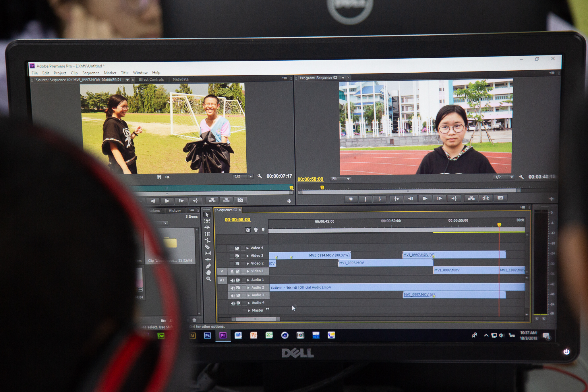Select the Rolling Edit tool

click(207, 234)
